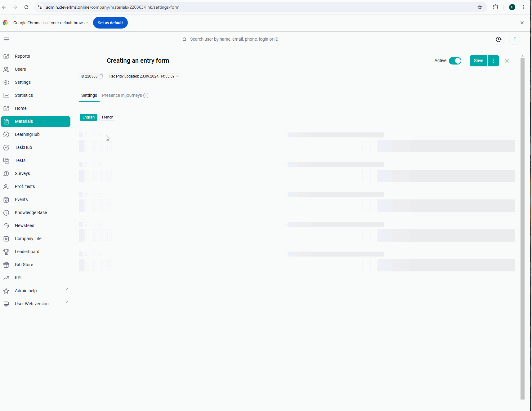
Task: Collapse sidebar with hamburger menu icon
Action: coord(7,39)
